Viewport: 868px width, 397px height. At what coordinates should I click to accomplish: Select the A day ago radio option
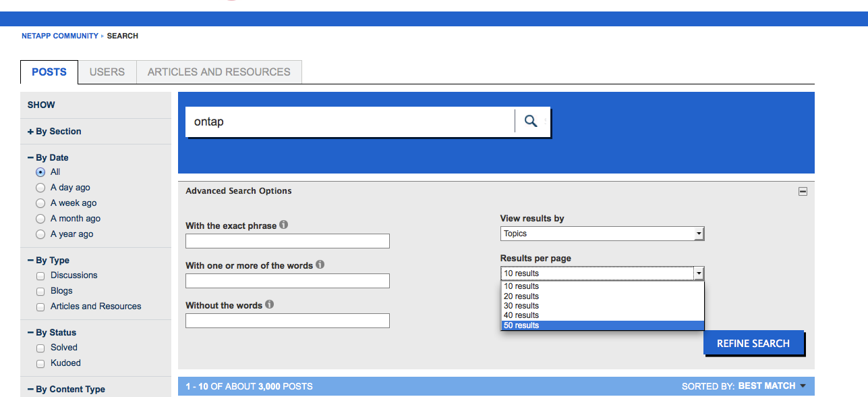click(40, 188)
